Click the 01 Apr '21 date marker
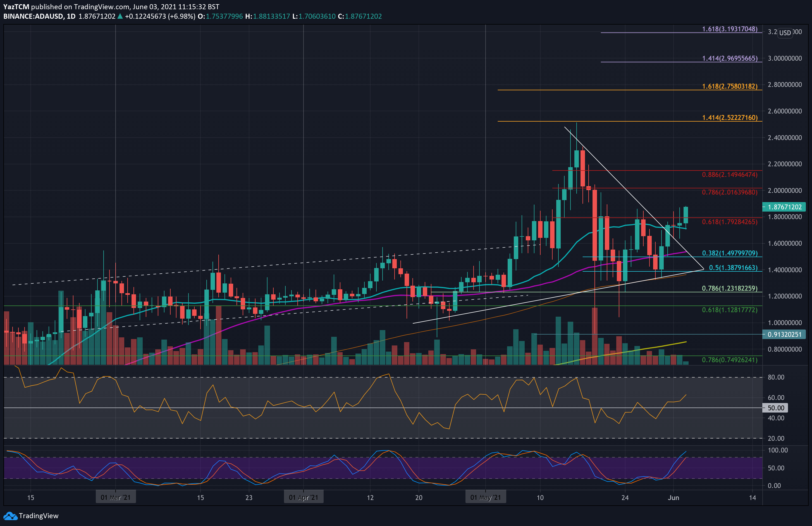The image size is (812, 526). point(303,497)
